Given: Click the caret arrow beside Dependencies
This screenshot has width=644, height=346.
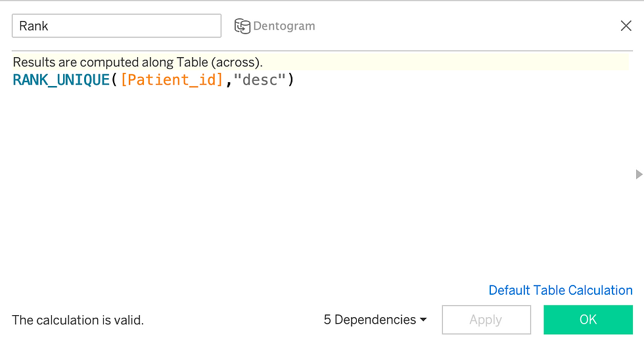Looking at the screenshot, I should (x=423, y=320).
